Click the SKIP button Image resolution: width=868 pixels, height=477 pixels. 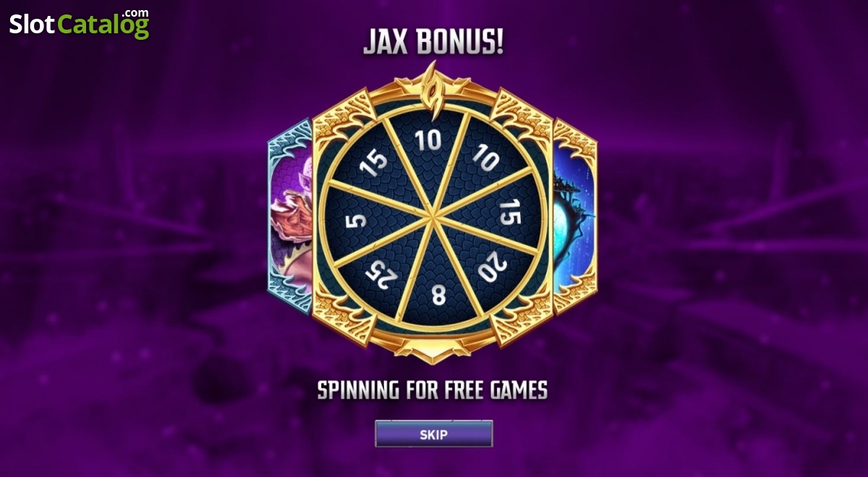pyautogui.click(x=434, y=434)
